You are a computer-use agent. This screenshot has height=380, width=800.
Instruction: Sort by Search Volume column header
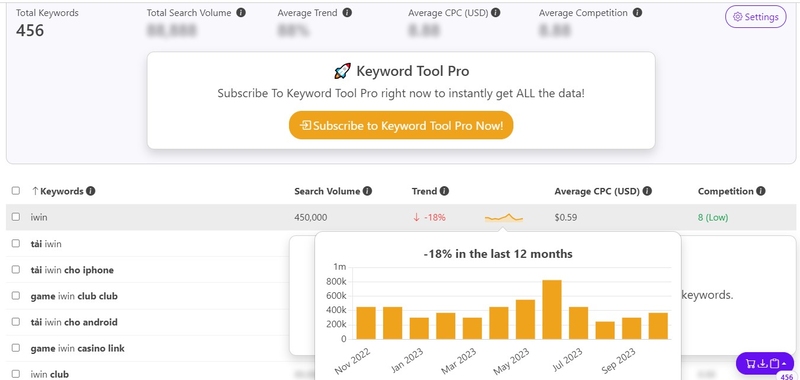pyautogui.click(x=327, y=191)
